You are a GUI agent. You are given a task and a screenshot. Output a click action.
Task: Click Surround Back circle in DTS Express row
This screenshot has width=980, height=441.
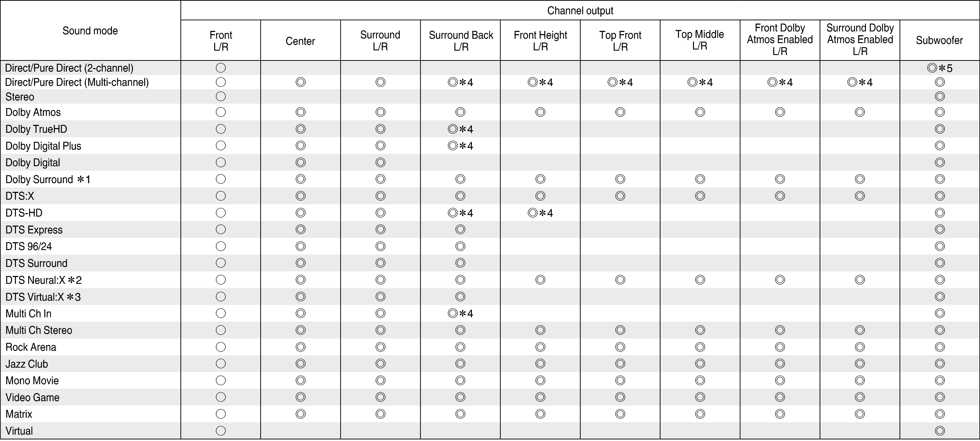click(x=460, y=229)
